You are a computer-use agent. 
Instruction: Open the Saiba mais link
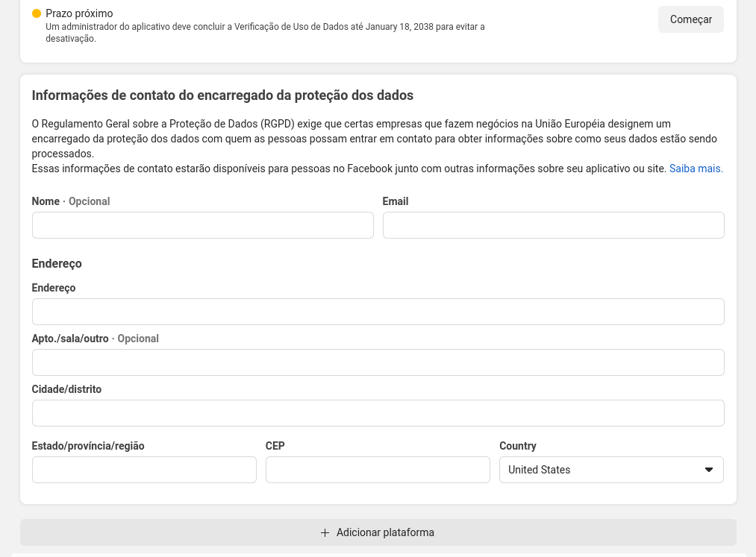696,169
